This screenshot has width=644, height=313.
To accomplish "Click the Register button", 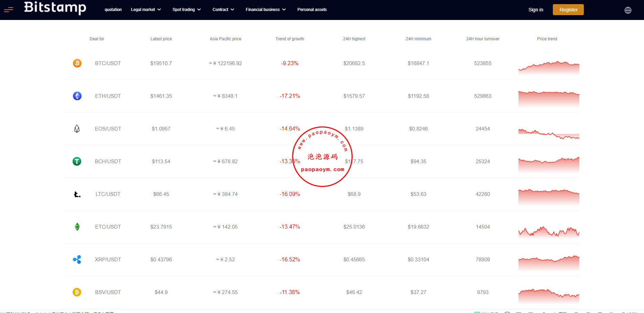I will [x=568, y=10].
